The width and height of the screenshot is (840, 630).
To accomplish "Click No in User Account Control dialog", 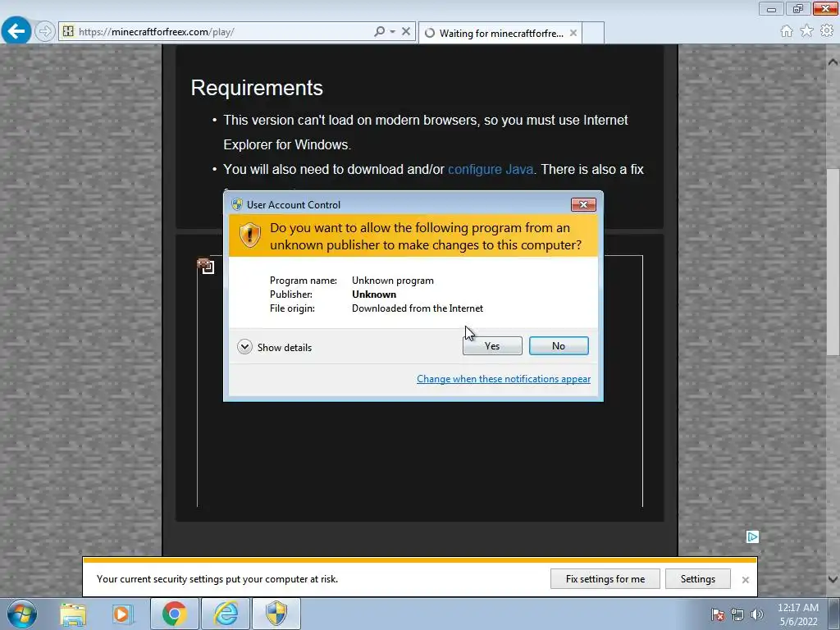I will point(558,346).
